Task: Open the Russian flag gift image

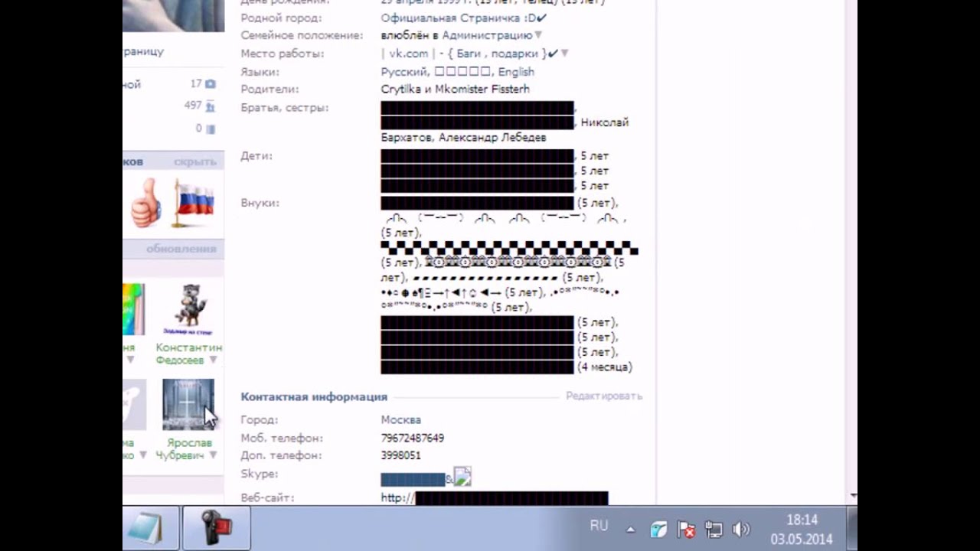Action: (x=194, y=203)
